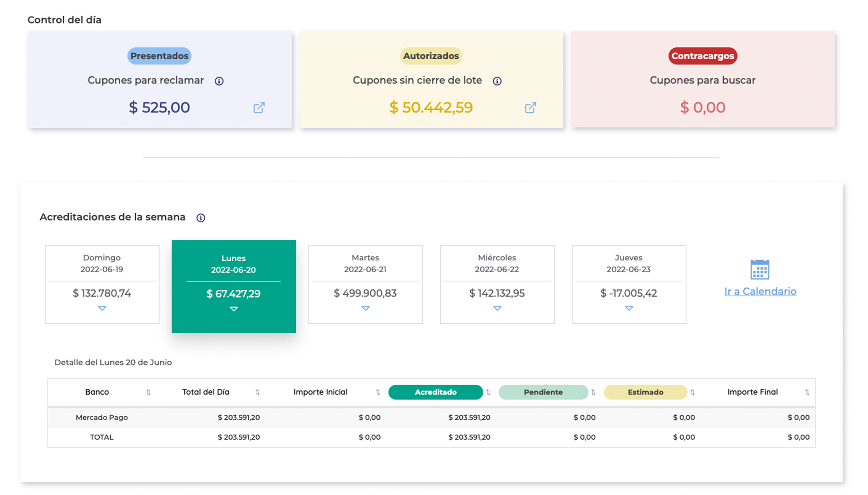The image size is (868, 495).
Task: Click Mercado Pago Total del Día $ 203.591,20
Action: coord(239,417)
